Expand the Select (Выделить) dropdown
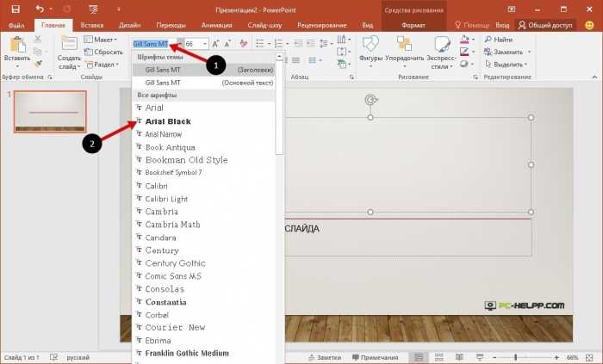The height and width of the screenshot is (364, 603). [x=507, y=65]
